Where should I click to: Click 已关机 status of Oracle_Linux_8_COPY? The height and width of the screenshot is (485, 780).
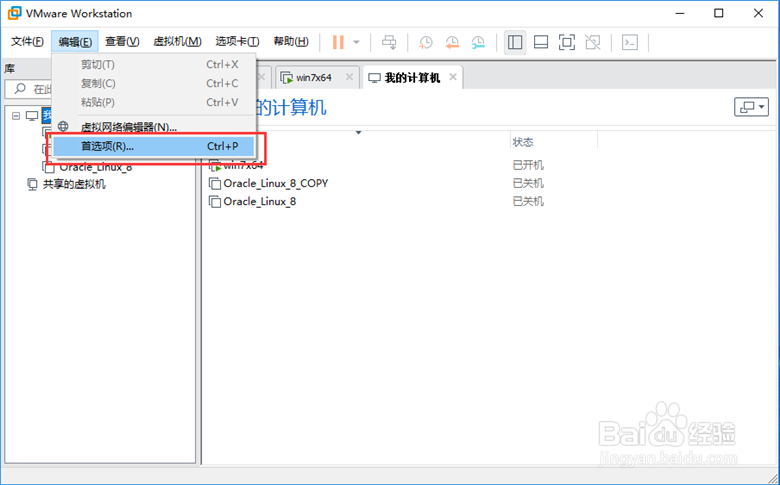pos(528,184)
